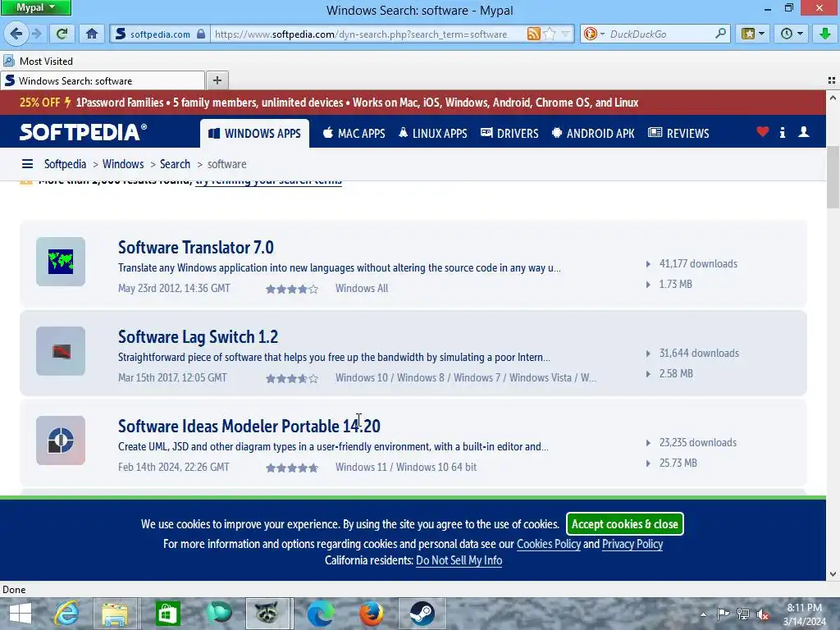
Task: Click the RSS feed icon in address bar
Action: coord(533,34)
